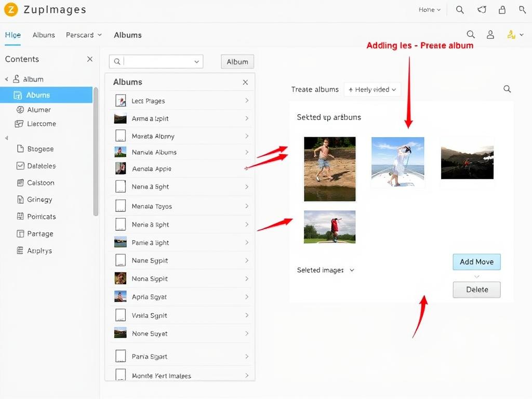Close the Albums list panel

tap(245, 82)
